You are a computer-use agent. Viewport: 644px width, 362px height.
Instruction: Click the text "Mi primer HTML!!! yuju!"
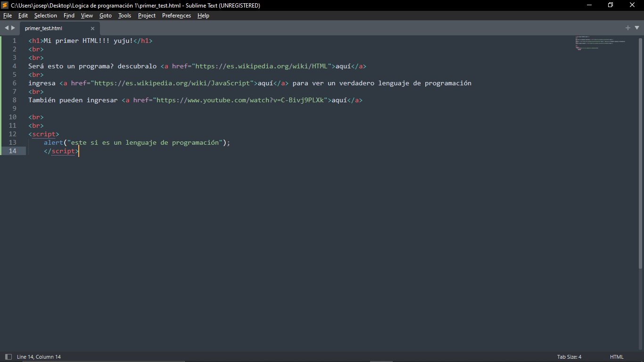[x=88, y=41]
